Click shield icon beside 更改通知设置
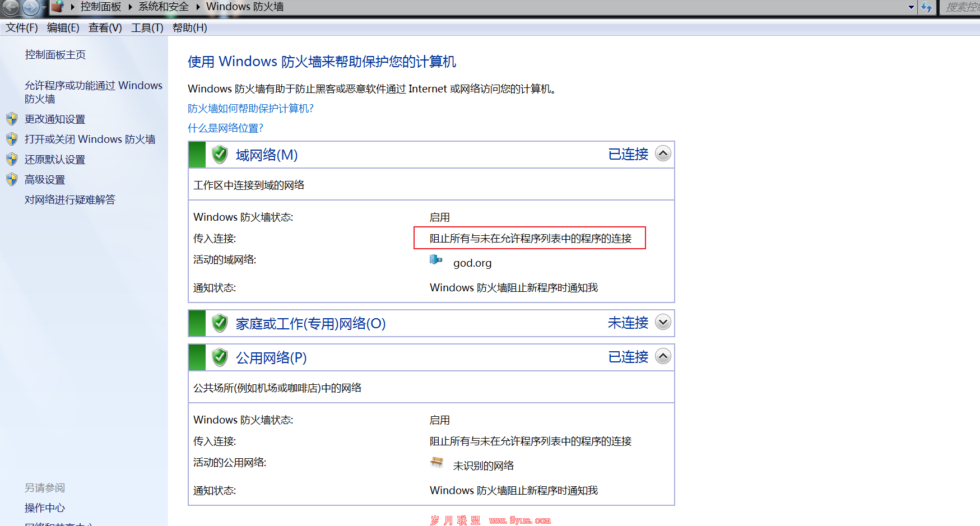The image size is (980, 526). [12, 119]
